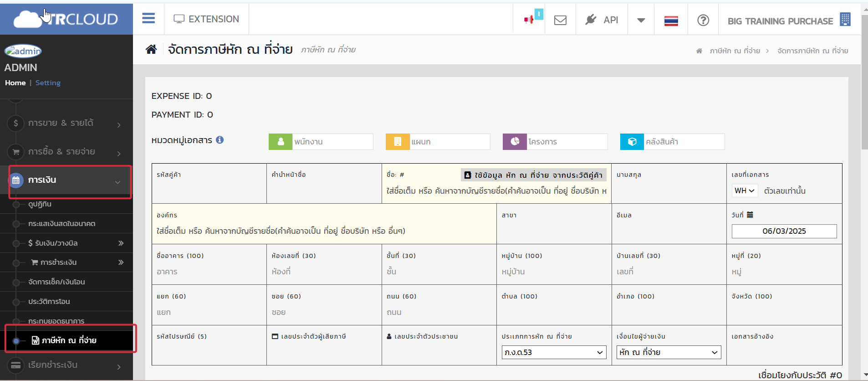Click the blue warehouse box icon
The image size is (868, 381).
pos(632,142)
